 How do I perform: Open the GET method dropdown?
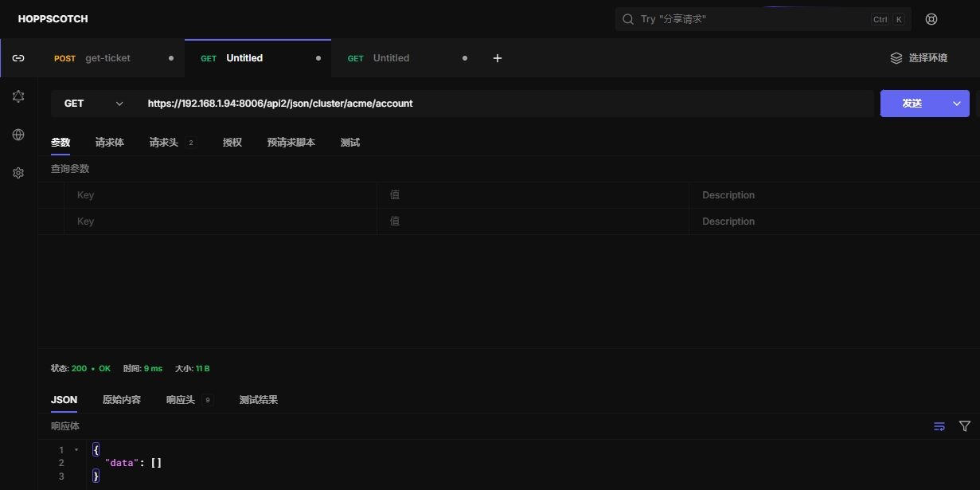(x=93, y=104)
